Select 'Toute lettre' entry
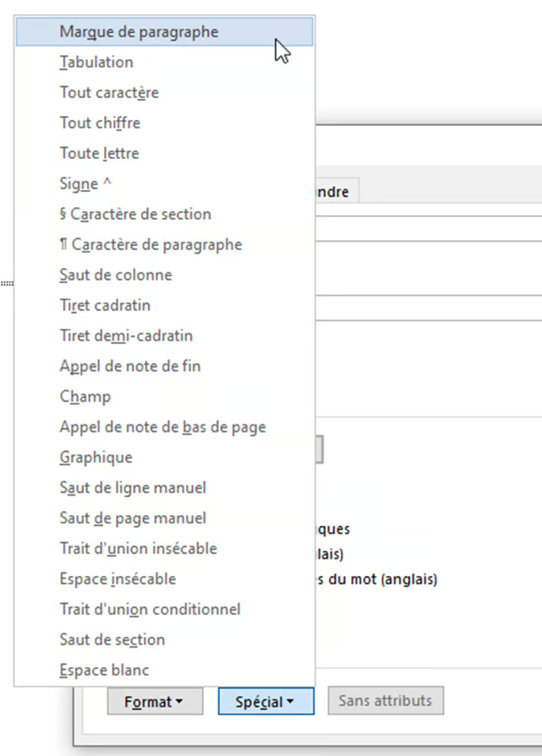 99,153
